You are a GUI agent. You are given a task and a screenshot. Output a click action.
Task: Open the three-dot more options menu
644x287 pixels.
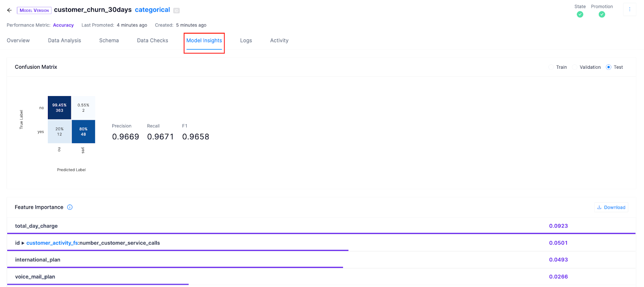coord(630,9)
